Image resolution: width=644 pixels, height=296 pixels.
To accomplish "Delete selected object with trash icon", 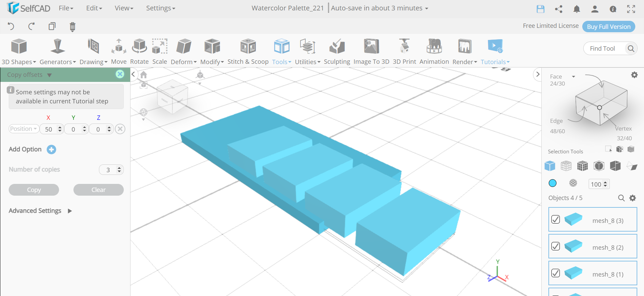I will point(72,27).
